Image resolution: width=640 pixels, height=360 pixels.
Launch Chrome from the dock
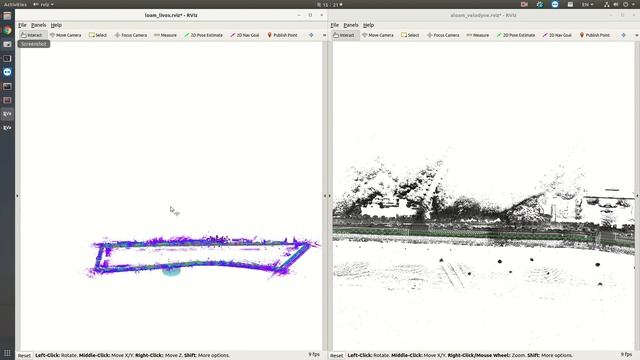point(7,30)
